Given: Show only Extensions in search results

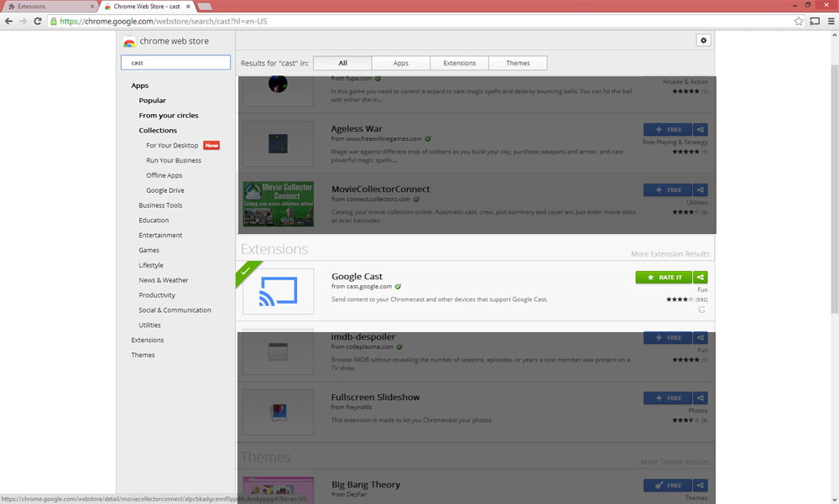Looking at the screenshot, I should click(459, 63).
